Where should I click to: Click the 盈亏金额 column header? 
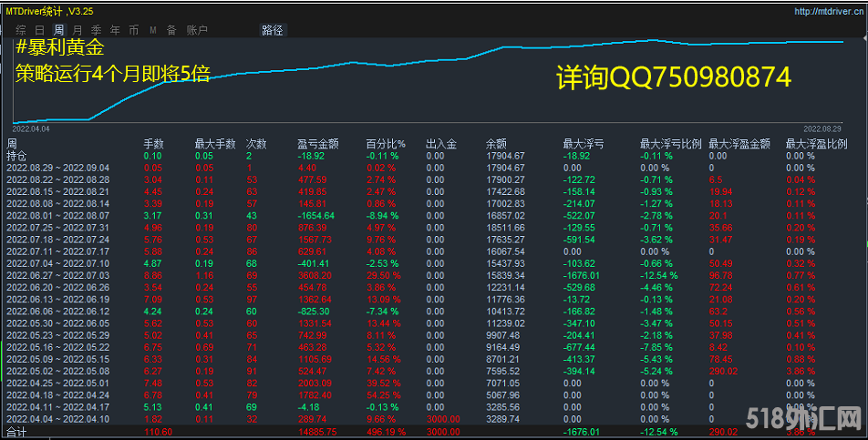[318, 144]
